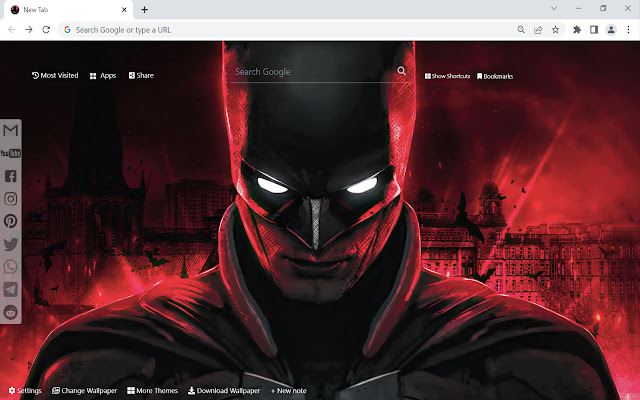Reload the current page
This screenshot has height=400, width=640.
(46, 30)
